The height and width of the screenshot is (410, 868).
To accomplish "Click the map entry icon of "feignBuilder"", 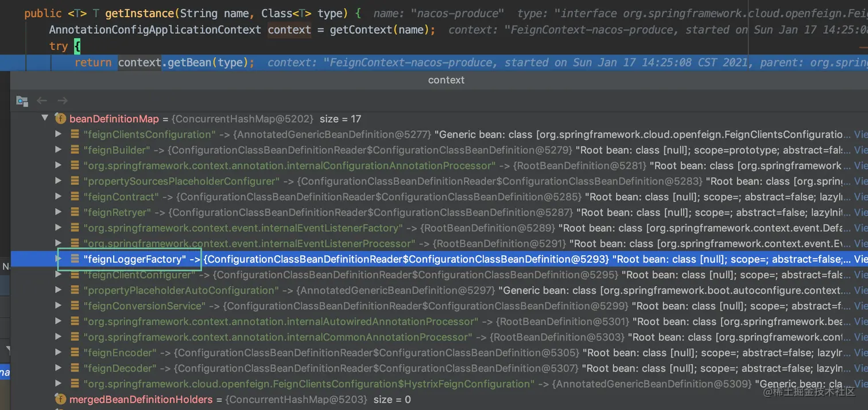I will click(x=75, y=150).
